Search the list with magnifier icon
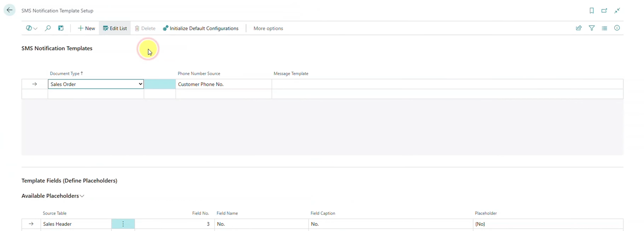The height and width of the screenshot is (231, 644). pos(48,28)
